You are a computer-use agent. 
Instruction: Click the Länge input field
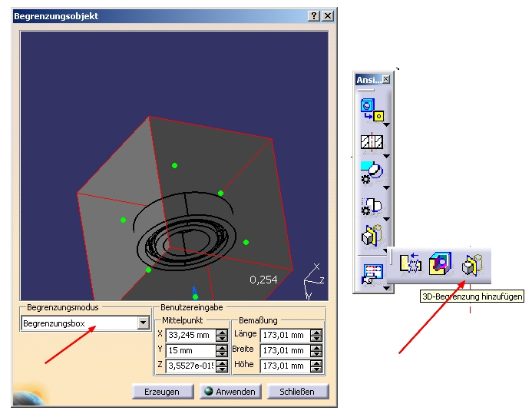[x=285, y=336]
